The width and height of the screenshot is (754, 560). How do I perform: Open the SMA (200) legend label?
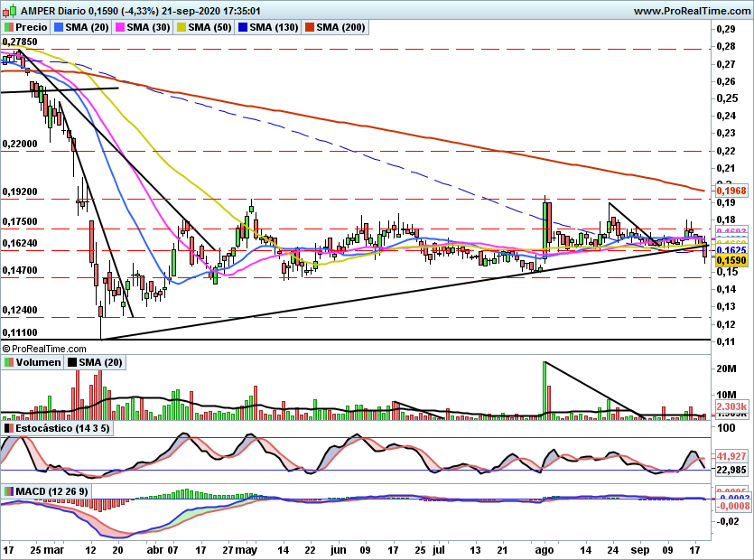340,27
